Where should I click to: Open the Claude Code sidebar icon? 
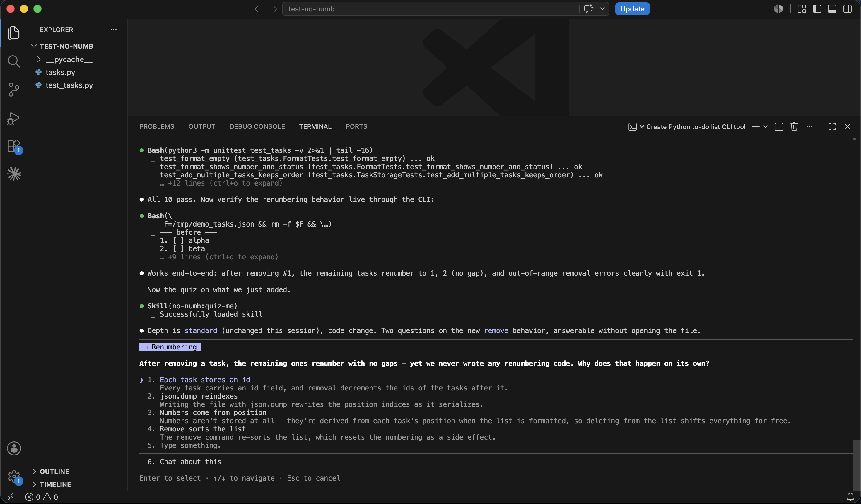tap(14, 174)
